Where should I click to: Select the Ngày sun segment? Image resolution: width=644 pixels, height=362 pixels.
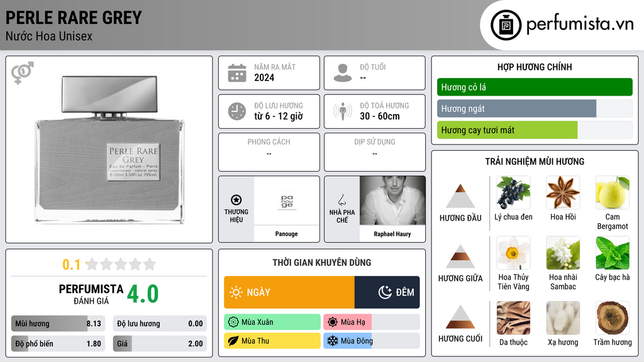289,292
